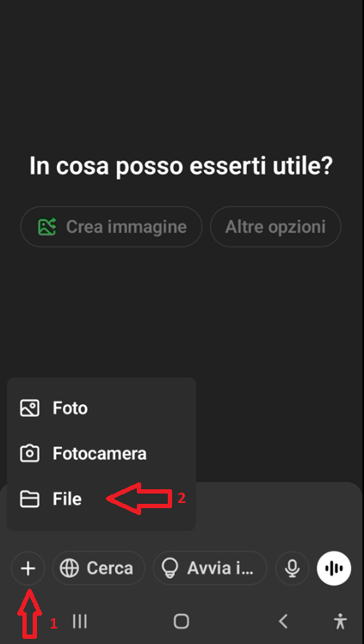
Task: Tap the Android back arrow
Action: pos(283,622)
